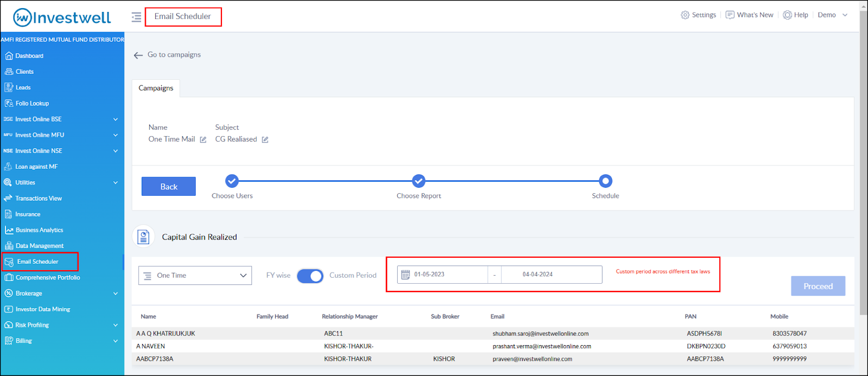Click the Brokerage percent icon
This screenshot has height=376, width=868.
tap(9, 294)
